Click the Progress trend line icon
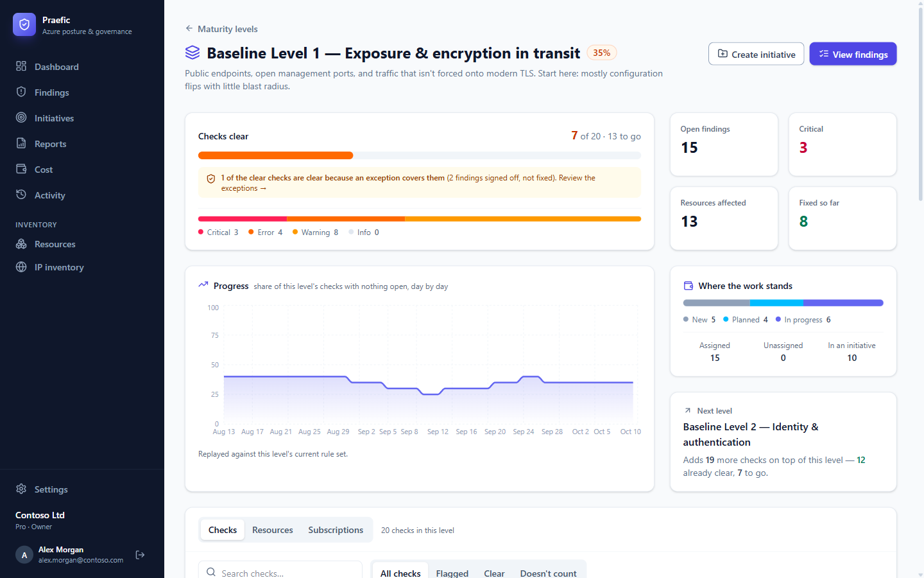This screenshot has height=578, width=924. (x=203, y=285)
